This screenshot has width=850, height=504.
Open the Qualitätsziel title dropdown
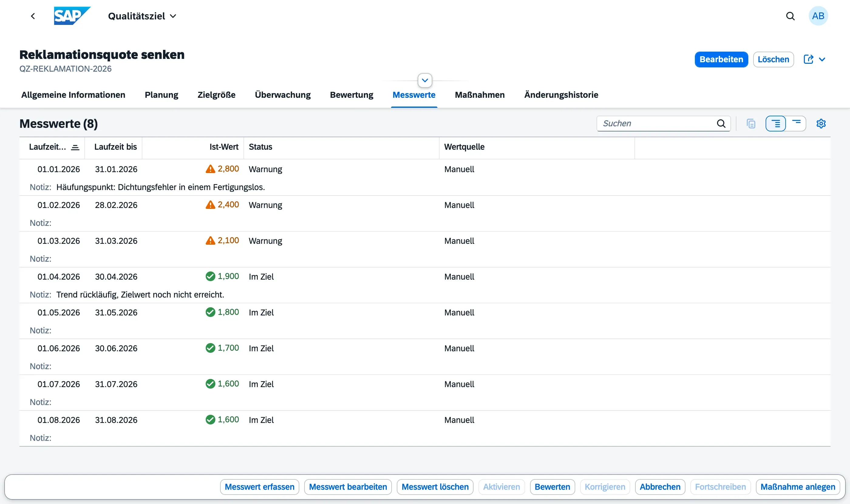click(x=142, y=16)
